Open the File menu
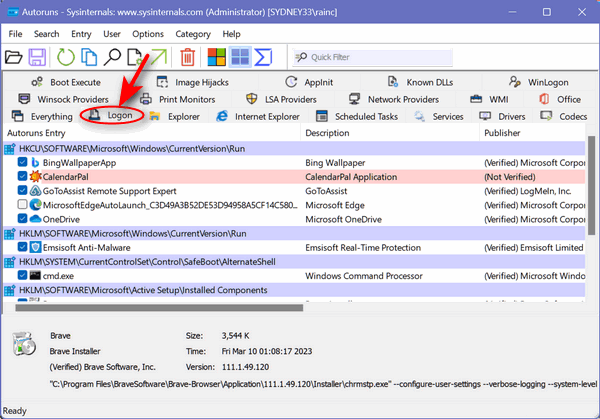The width and height of the screenshot is (600, 419). coord(15,34)
